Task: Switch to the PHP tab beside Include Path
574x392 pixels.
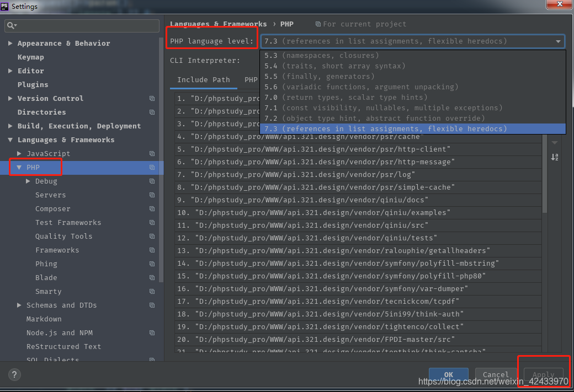Action: coord(250,79)
